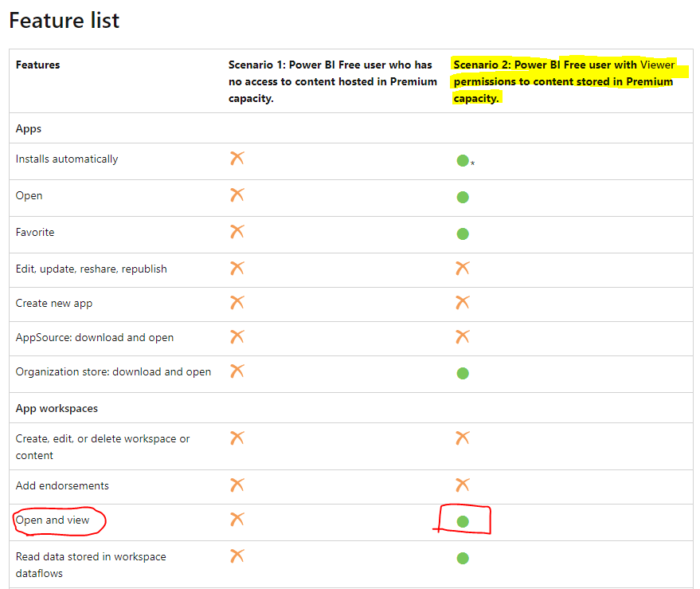Click Scenario 2 cross for AppSource row
This screenshot has height=589, width=700.
463,337
